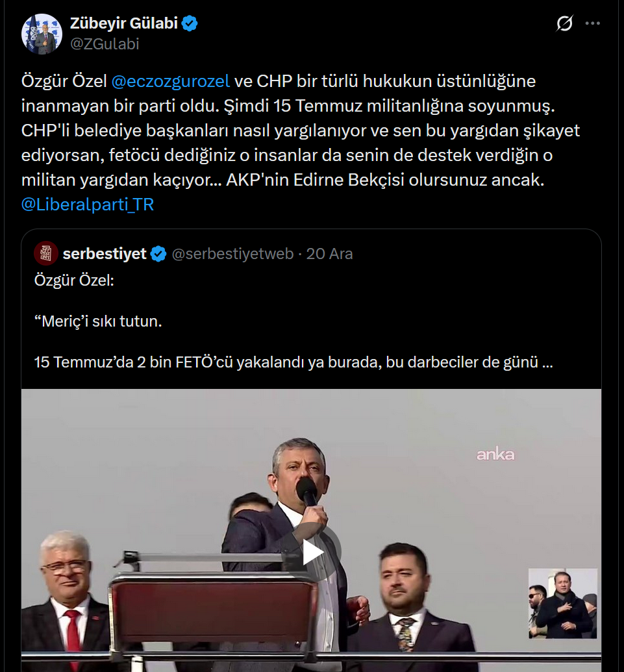Click the verified badge next to serbestiyet
Viewport: 624px width, 672px height.
pyautogui.click(x=158, y=254)
